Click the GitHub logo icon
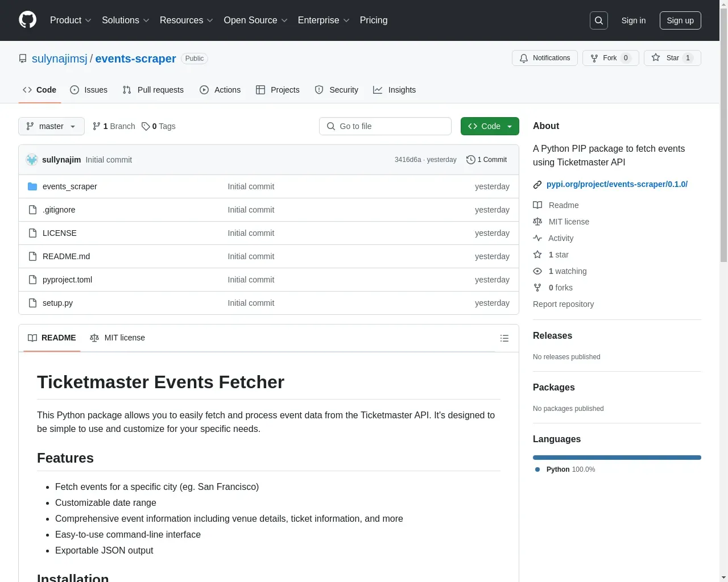This screenshot has width=728, height=582. 27,20
